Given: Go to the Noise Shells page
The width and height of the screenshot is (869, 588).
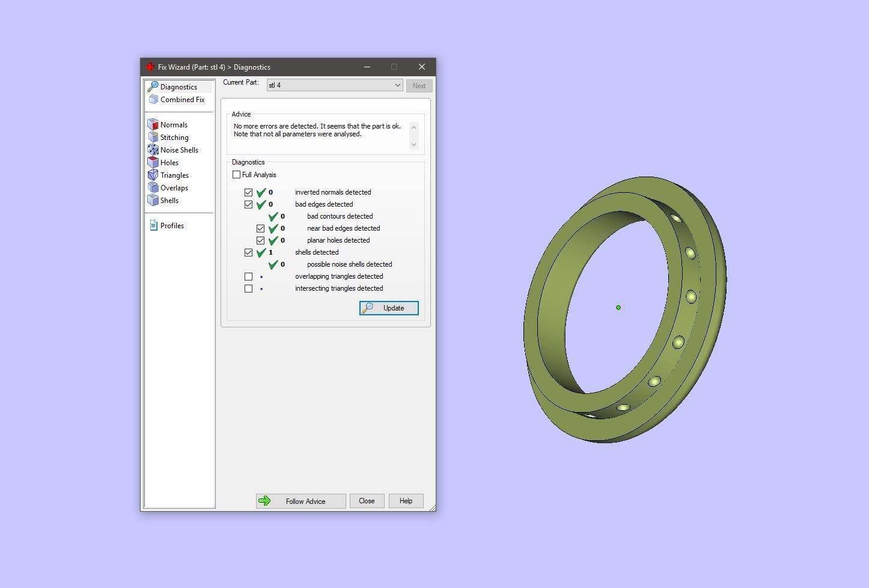Looking at the screenshot, I should (179, 150).
